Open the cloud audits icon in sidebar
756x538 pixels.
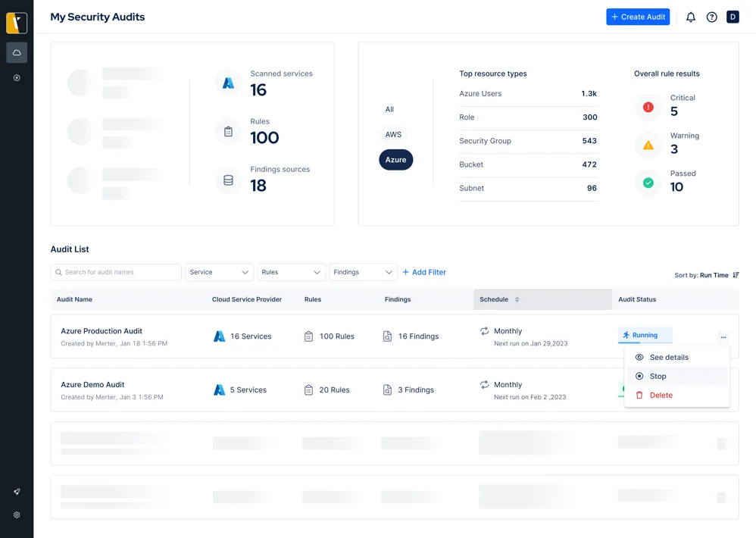point(17,52)
